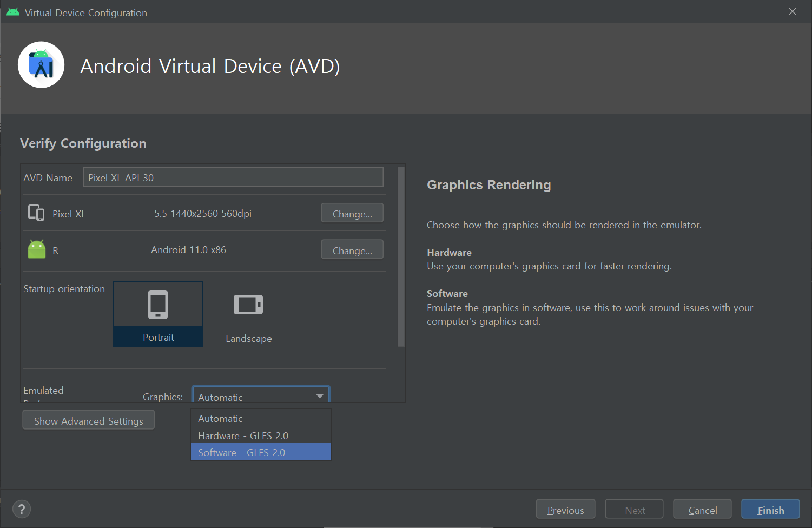Viewport: 812px width, 528px height.
Task: Choose Hardware - GLES 2.0 option
Action: [261, 435]
